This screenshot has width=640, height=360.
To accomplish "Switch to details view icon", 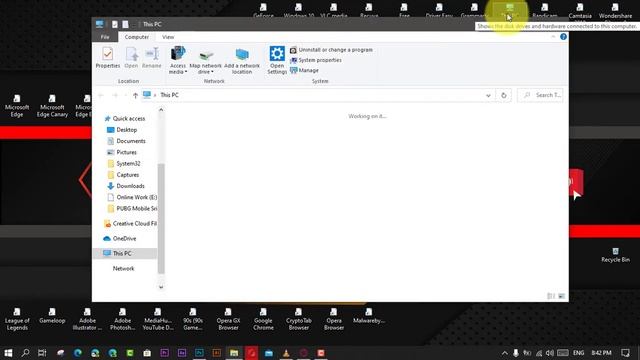I will 551,296.
